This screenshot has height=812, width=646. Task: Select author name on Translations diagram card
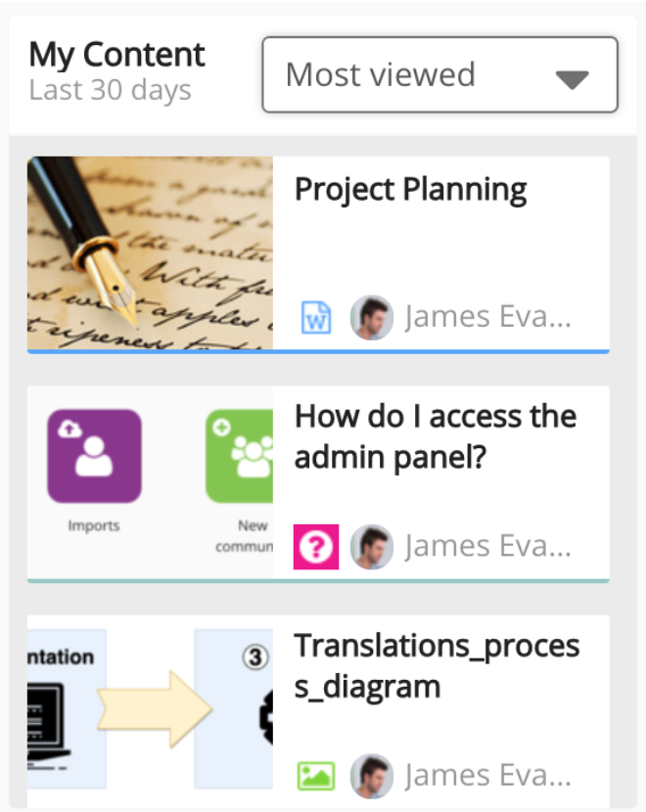(487, 777)
